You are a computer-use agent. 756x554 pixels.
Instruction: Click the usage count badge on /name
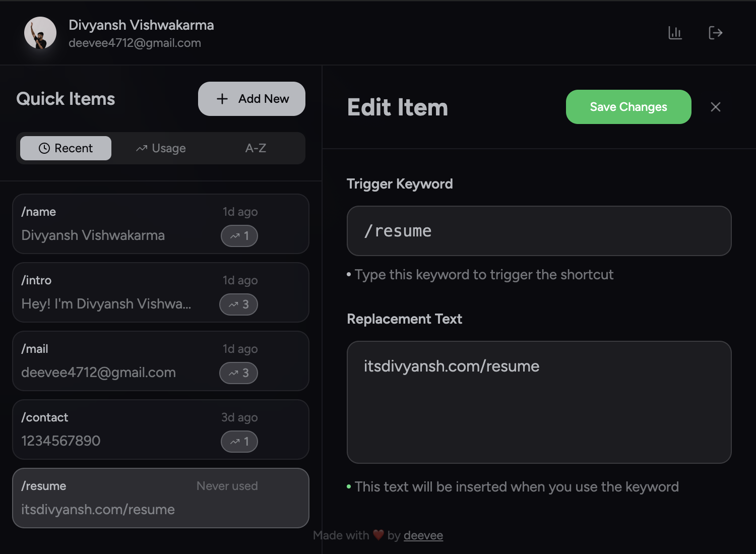(239, 235)
